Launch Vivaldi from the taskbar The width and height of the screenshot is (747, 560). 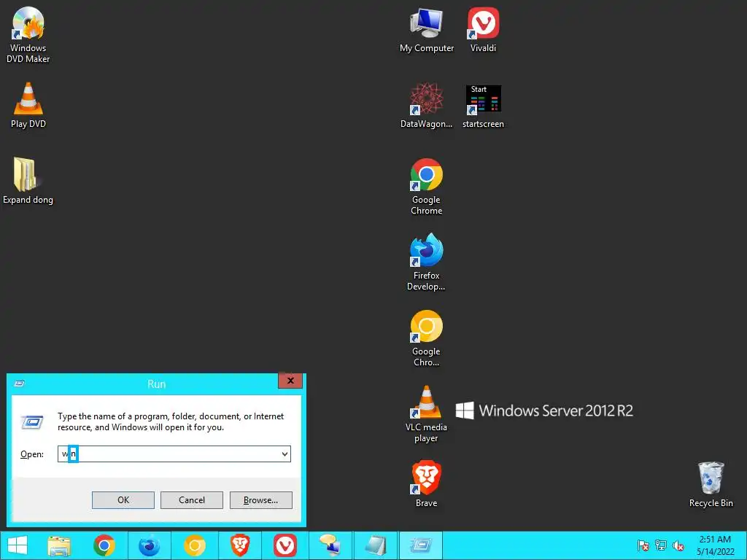(x=285, y=545)
